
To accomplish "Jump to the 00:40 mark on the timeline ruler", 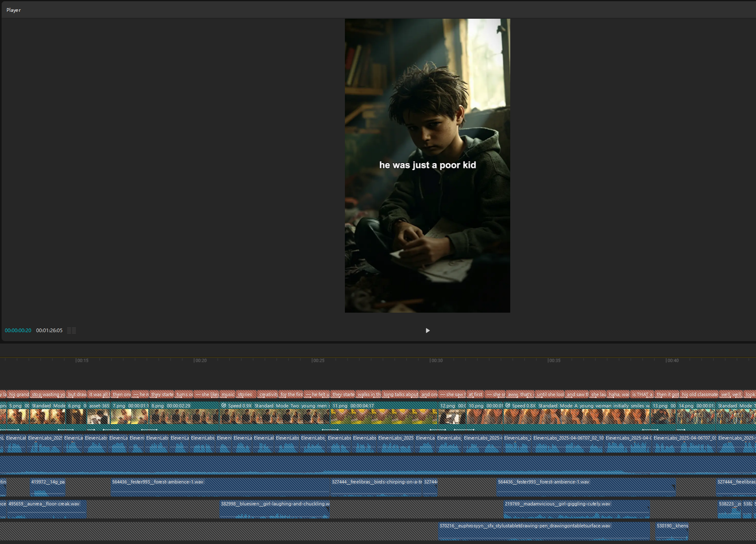I will (x=672, y=361).
